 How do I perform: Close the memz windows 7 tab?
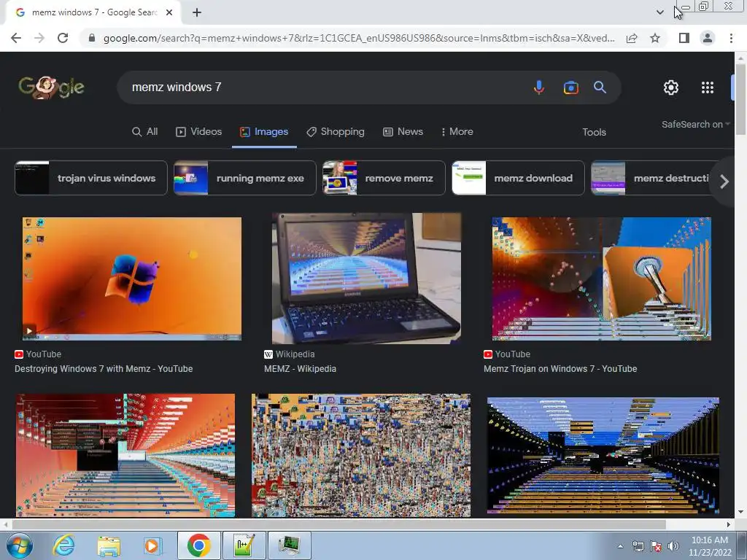tap(169, 12)
